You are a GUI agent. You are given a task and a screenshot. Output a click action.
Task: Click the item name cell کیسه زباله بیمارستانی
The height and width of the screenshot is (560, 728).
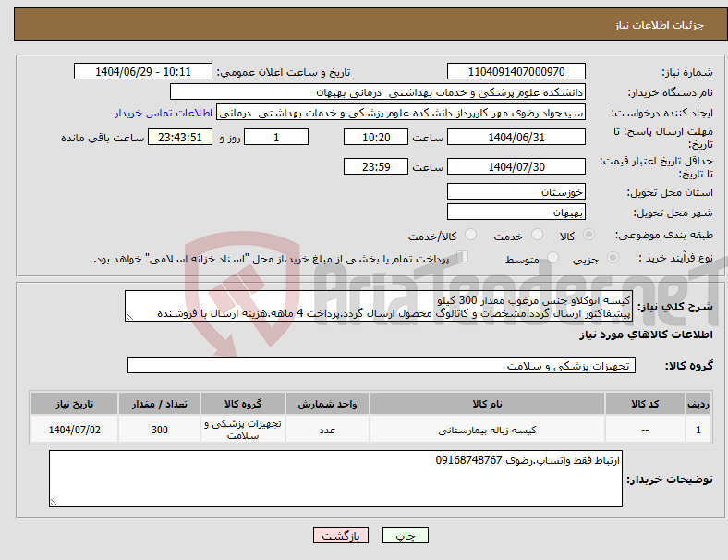point(487,430)
